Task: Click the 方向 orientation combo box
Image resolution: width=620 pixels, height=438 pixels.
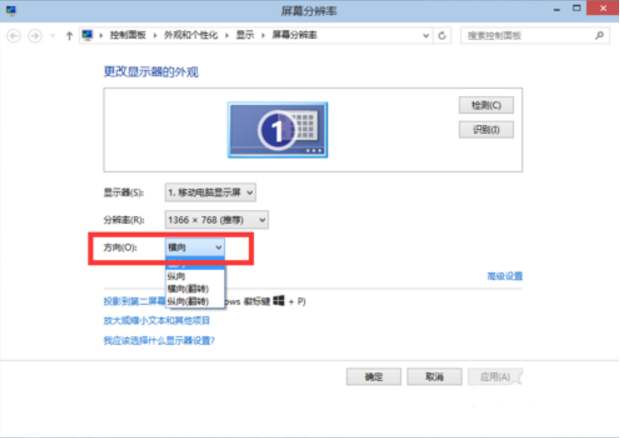Action: (x=195, y=246)
